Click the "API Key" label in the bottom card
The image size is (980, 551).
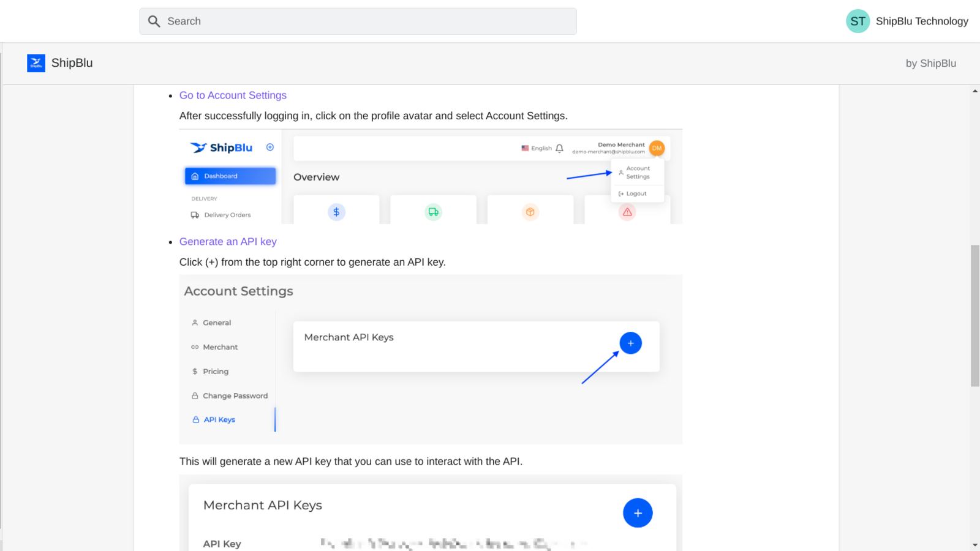[x=222, y=544]
